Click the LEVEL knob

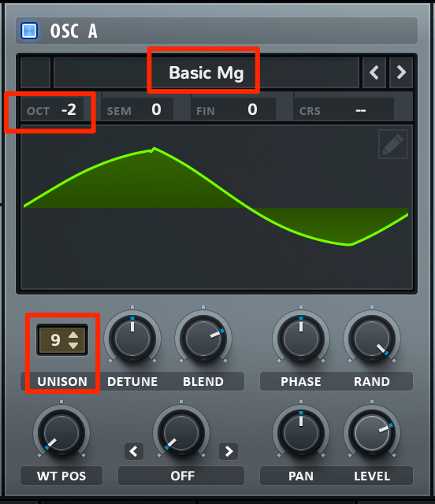pos(372,433)
